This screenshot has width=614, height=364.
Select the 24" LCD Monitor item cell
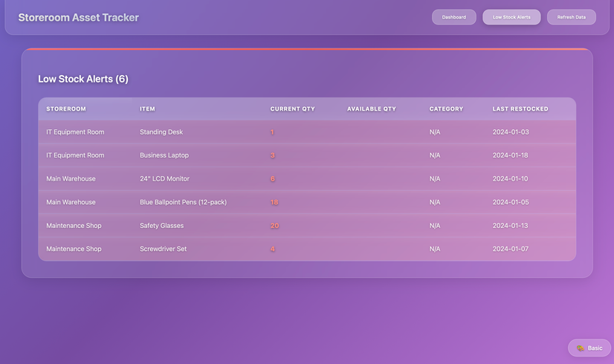click(164, 179)
